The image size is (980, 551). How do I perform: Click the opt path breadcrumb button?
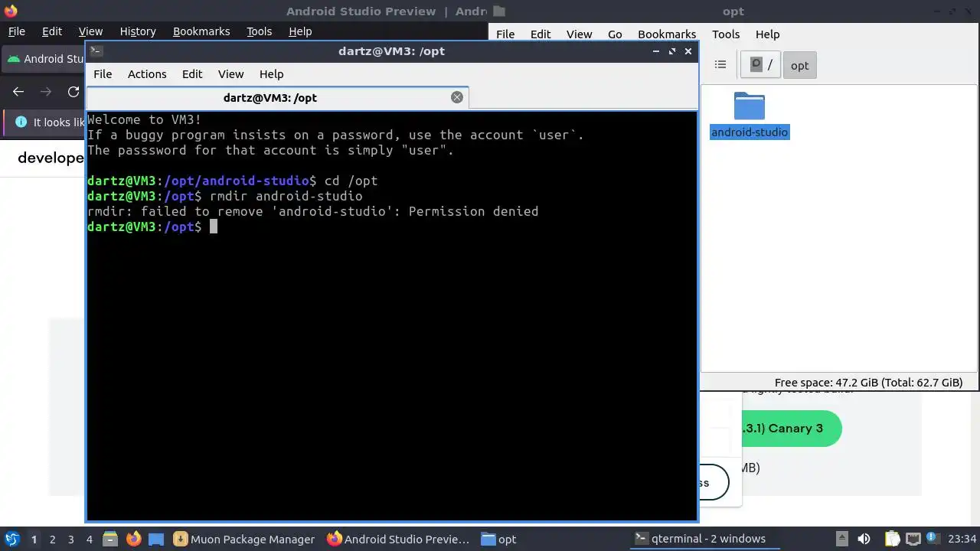pyautogui.click(x=800, y=65)
